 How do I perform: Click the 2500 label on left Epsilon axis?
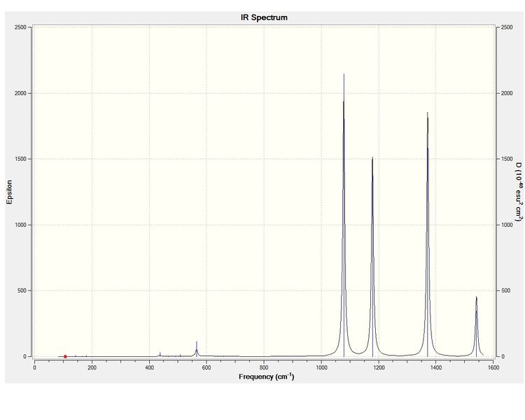tap(20, 27)
